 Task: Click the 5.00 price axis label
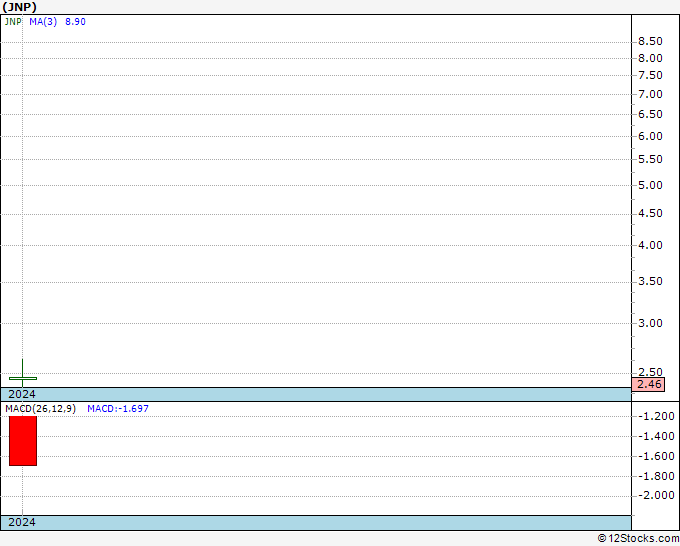point(650,185)
